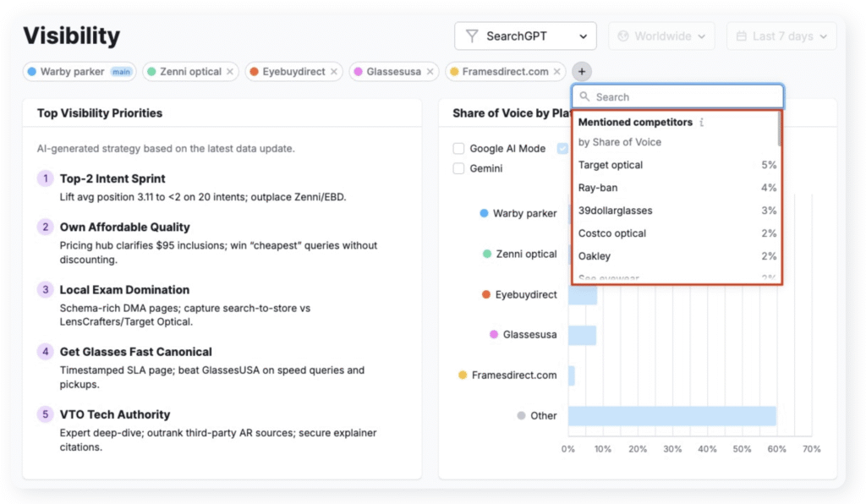Click the blue Warby parker tag dot
The width and height of the screenshot is (866, 504).
pyautogui.click(x=32, y=72)
